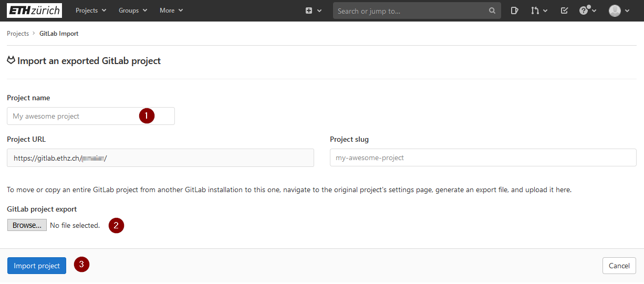Open the Groups menu in navbar
Screen dimensions: 644x284
133,10
